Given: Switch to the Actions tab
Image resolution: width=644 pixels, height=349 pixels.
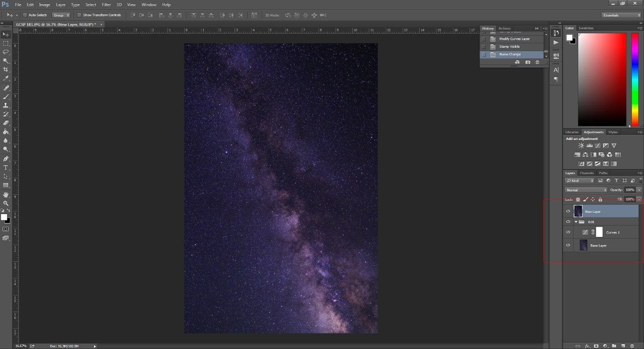Looking at the screenshot, I should click(504, 28).
